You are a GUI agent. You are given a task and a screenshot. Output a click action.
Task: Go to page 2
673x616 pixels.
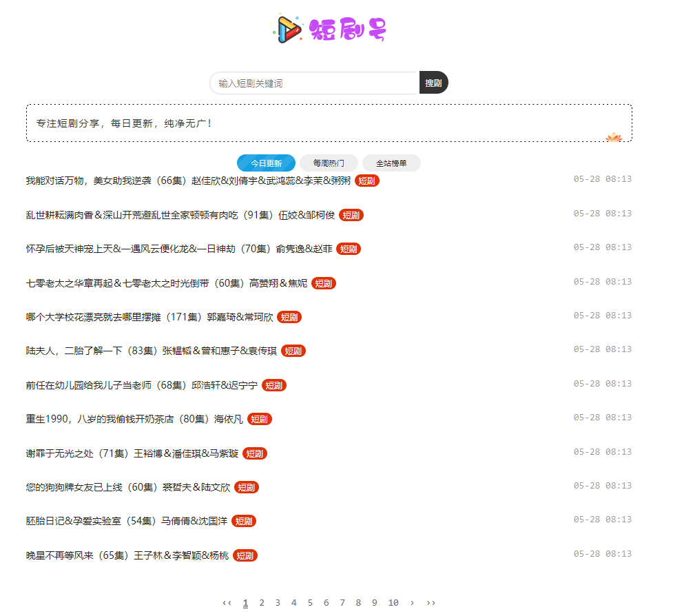[x=262, y=603]
